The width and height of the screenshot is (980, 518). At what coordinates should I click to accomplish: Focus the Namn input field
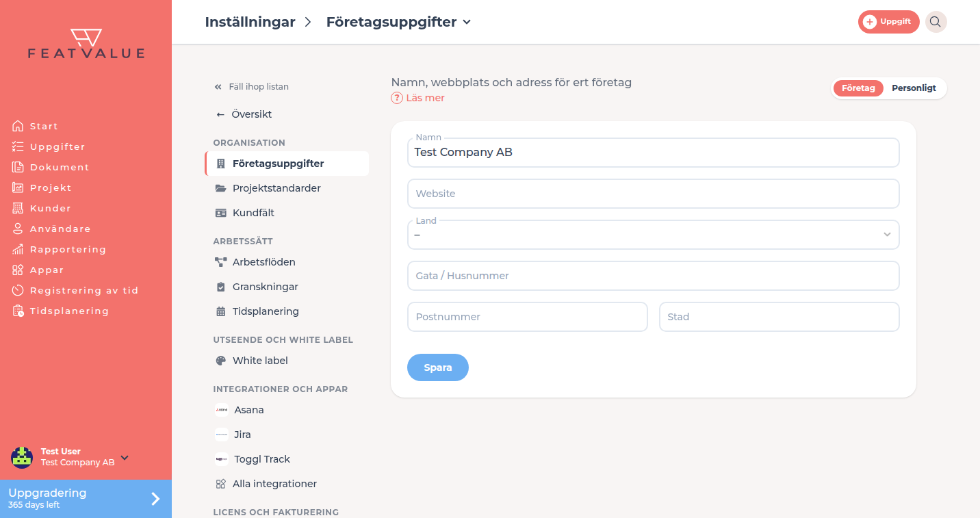653,153
